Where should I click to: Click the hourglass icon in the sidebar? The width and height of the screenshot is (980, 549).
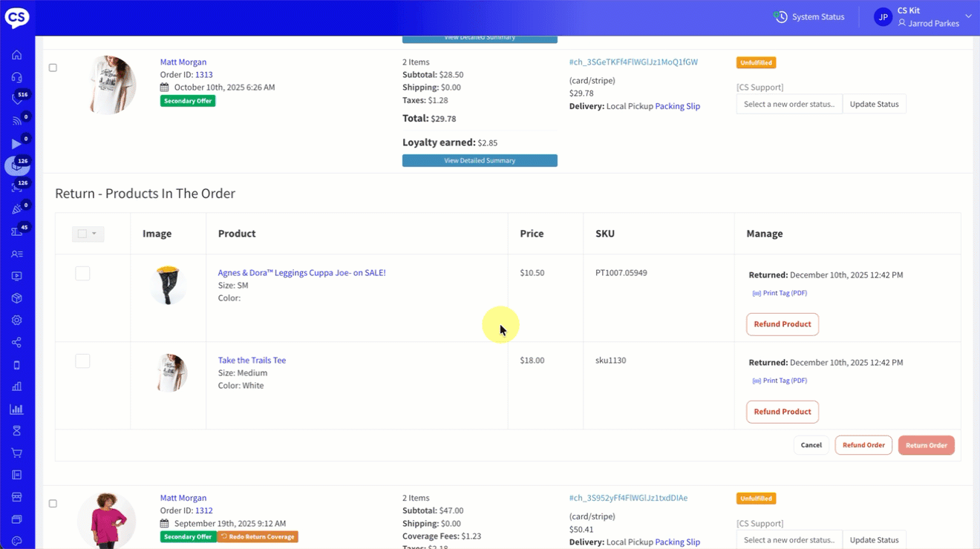(16, 431)
